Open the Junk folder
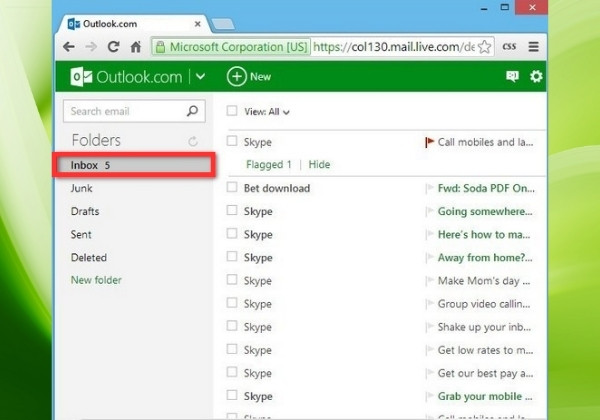The image size is (600, 420). coord(82,188)
